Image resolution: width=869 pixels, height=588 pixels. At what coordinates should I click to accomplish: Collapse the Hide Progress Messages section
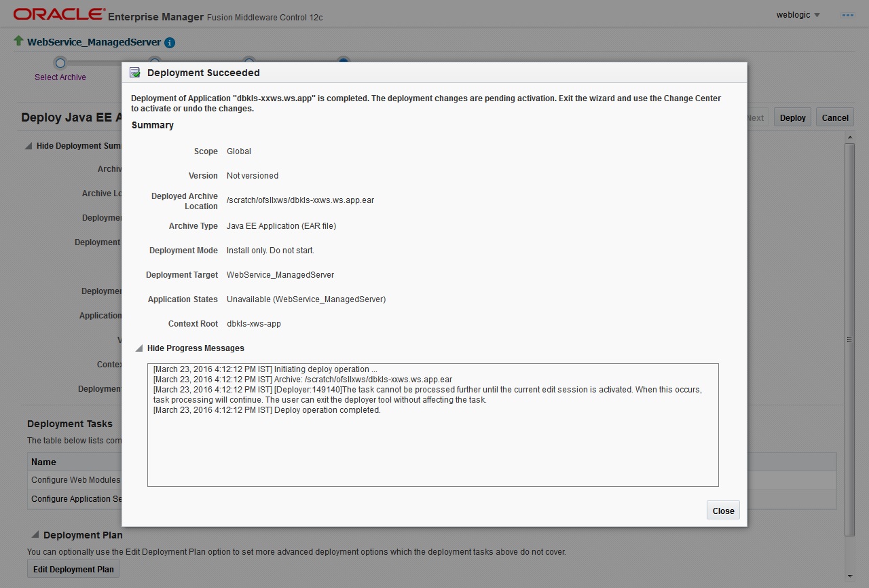139,348
